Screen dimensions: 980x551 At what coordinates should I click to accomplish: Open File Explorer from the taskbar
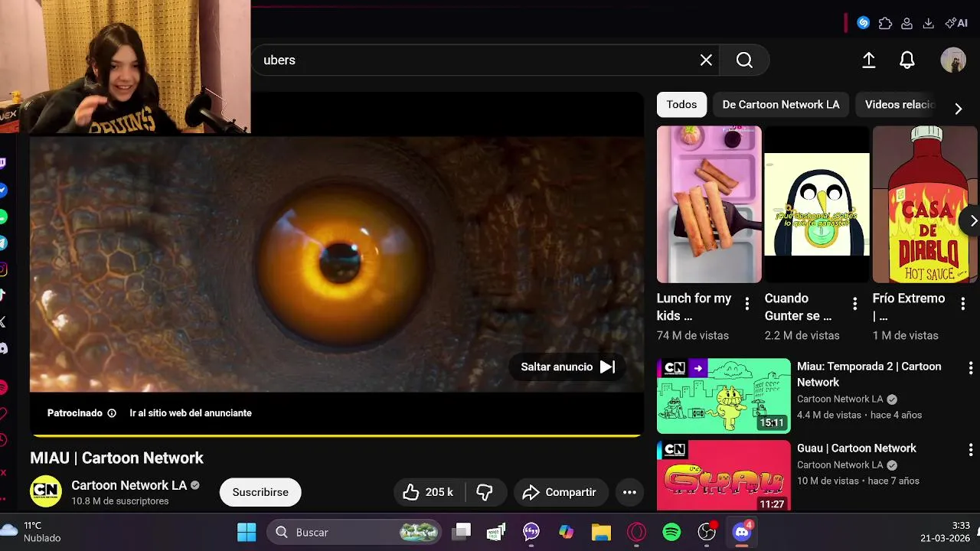(601, 532)
